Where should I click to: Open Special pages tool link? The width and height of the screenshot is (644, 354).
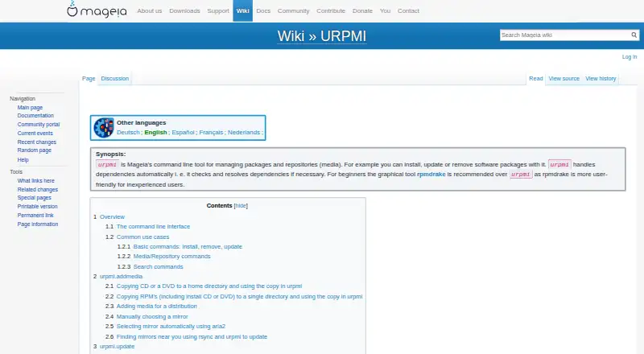pyautogui.click(x=34, y=198)
